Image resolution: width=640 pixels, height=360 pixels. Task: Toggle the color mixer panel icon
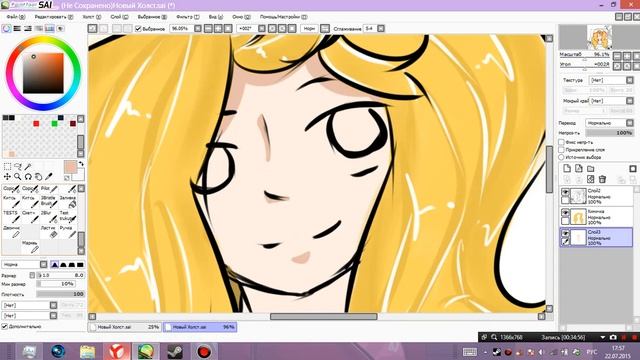click(x=39, y=29)
